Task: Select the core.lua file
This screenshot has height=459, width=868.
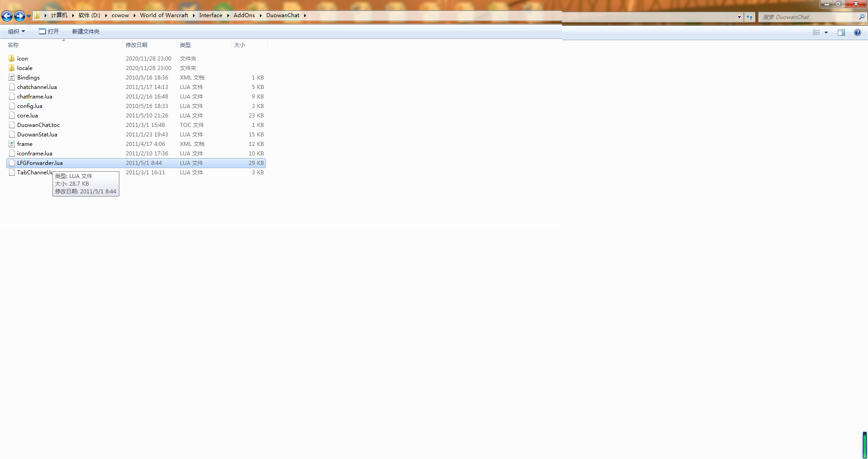Action: click(x=27, y=116)
